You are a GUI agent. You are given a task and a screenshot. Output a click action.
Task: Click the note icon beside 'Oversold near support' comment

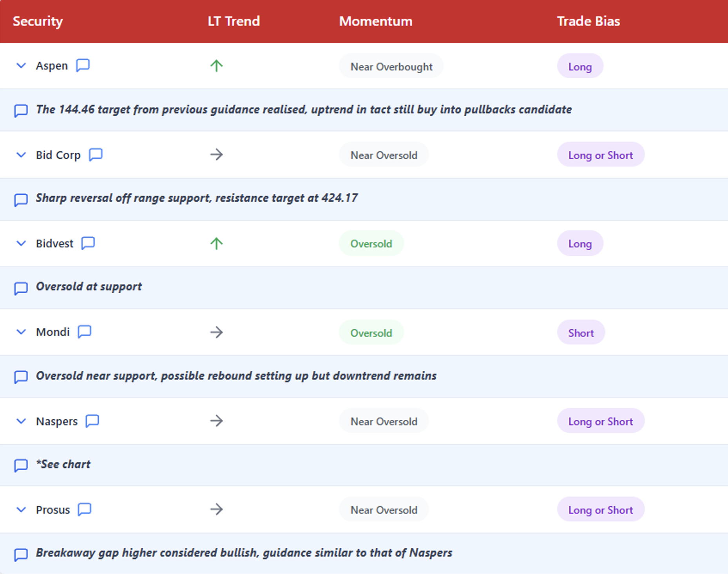pos(21,377)
